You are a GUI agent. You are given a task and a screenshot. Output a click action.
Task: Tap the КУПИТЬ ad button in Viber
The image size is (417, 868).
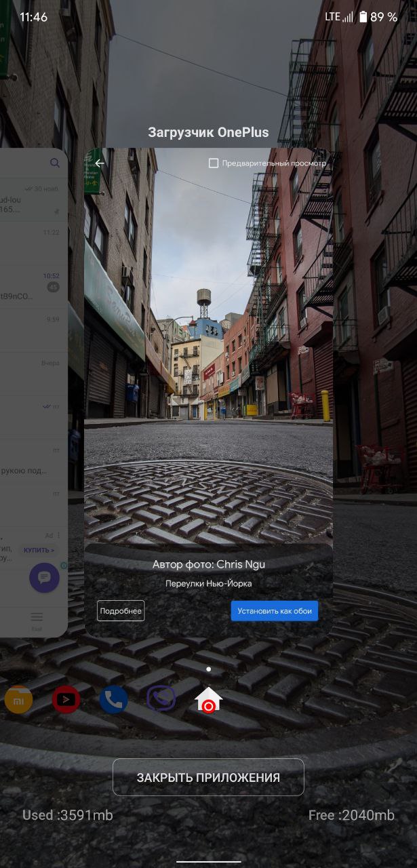tap(39, 550)
